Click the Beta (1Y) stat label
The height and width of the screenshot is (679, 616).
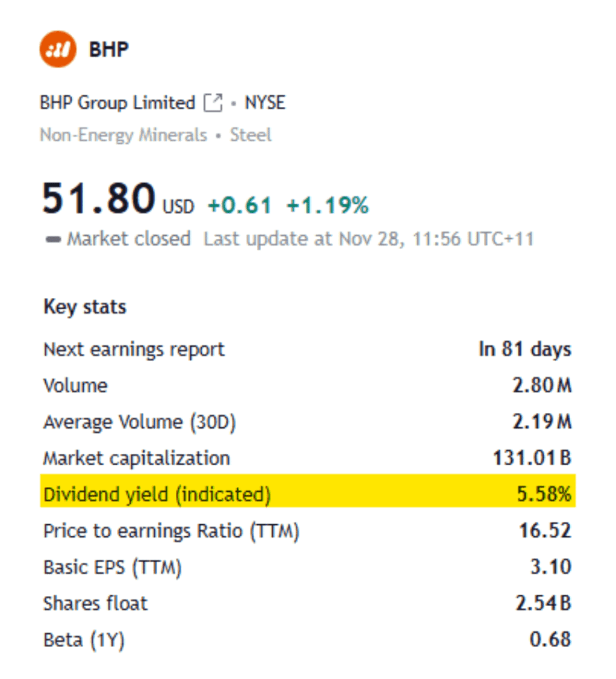pos(84,640)
